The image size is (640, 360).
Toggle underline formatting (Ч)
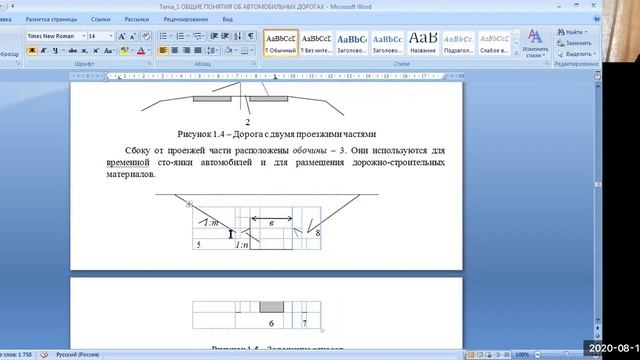click(x=55, y=51)
